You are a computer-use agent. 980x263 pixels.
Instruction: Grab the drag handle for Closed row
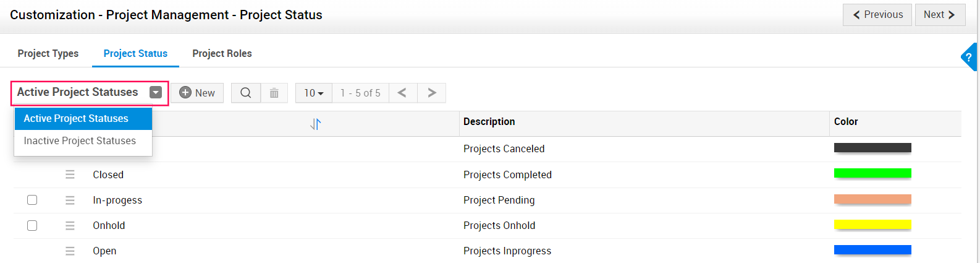point(70,175)
